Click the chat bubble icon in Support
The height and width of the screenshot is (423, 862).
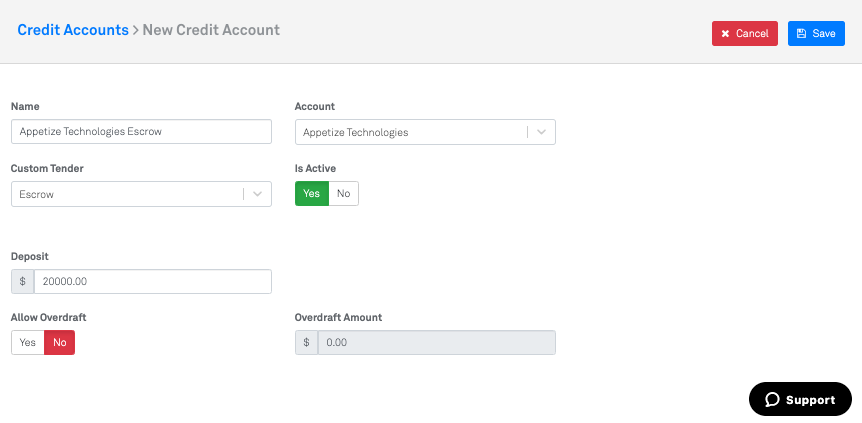click(772, 400)
